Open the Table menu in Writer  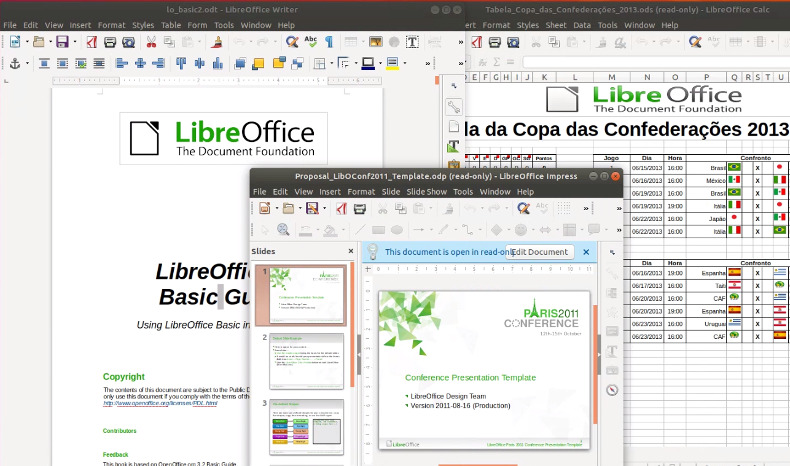point(171,25)
